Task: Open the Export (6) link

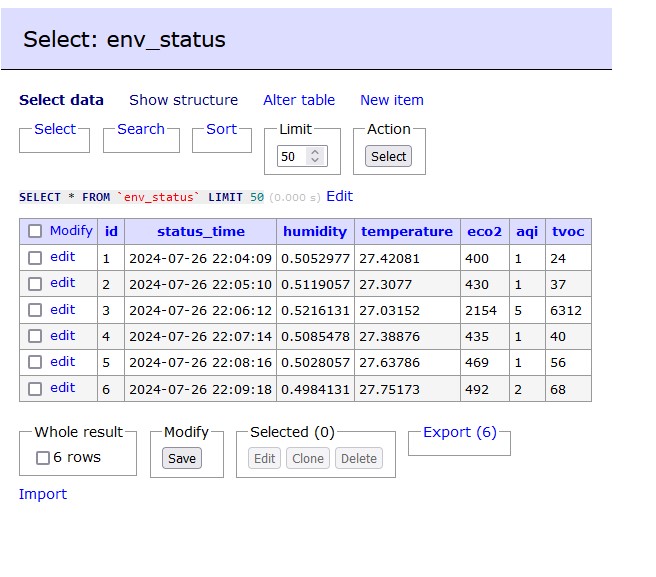Action: pyautogui.click(x=459, y=432)
